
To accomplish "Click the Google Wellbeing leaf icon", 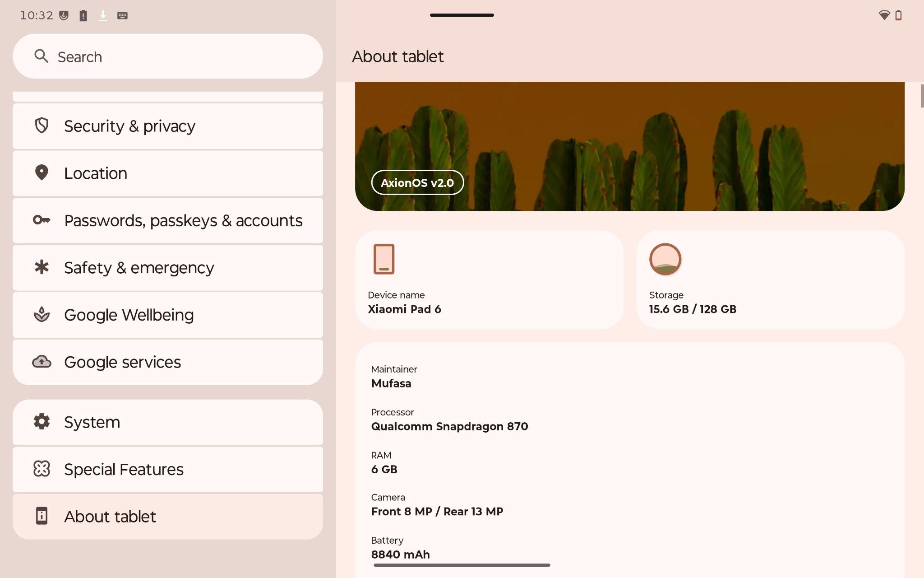I will point(42,314).
